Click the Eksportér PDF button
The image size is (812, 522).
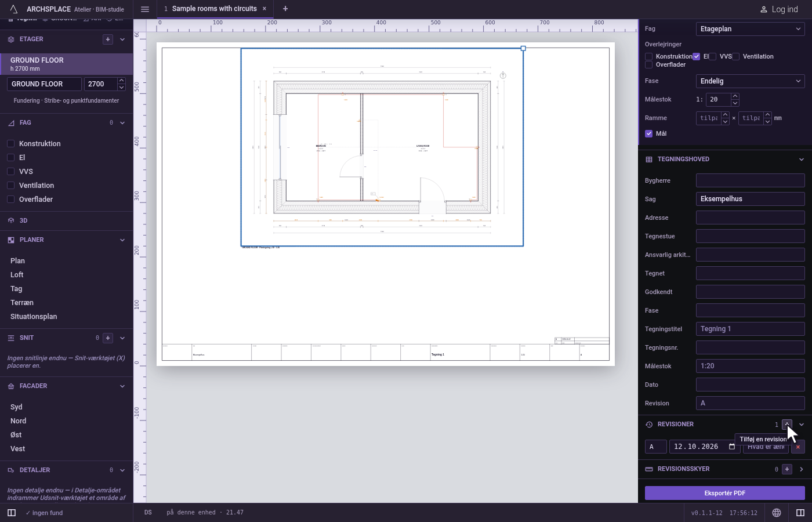pos(725,493)
